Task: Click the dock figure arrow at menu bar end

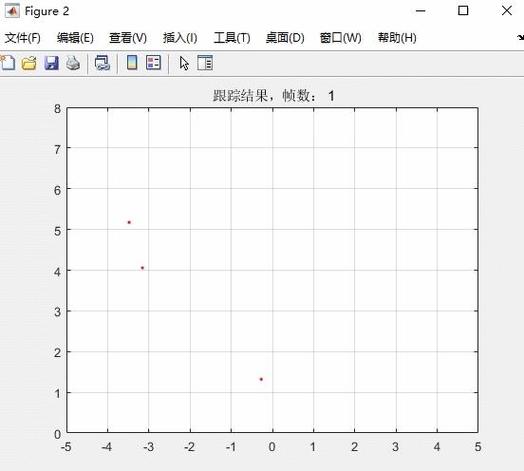Action: tap(520, 37)
